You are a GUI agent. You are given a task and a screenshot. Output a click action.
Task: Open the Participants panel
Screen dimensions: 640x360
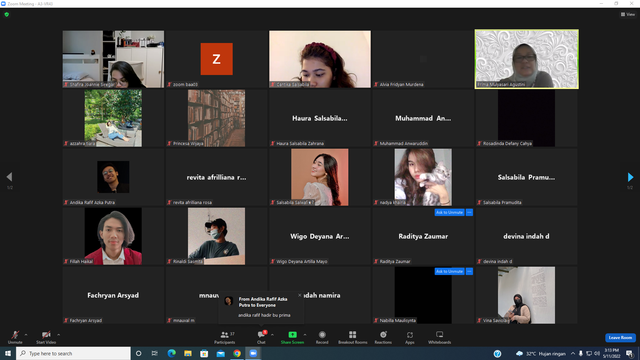point(225,337)
